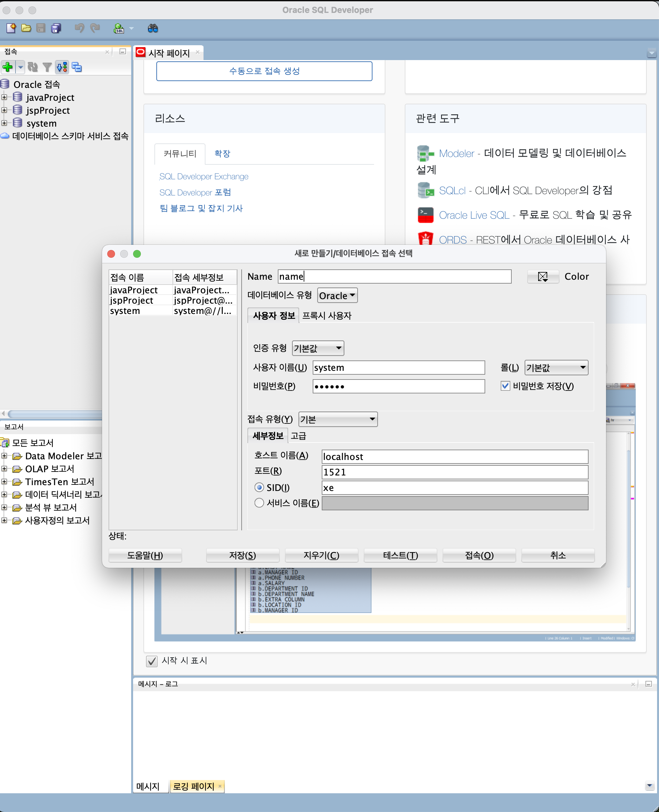This screenshot has height=812, width=659.
Task: Open the dropdown arrow beside New Connection plus
Action: coord(20,67)
